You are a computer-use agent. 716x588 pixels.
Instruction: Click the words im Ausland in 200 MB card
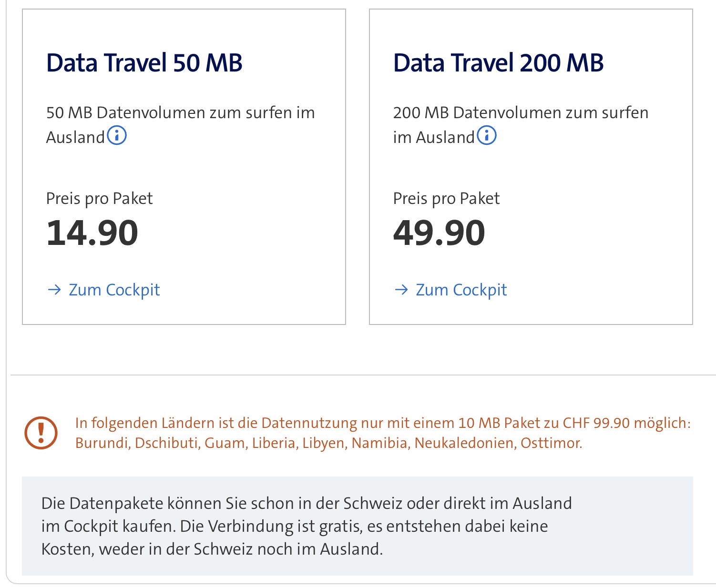click(x=434, y=137)
